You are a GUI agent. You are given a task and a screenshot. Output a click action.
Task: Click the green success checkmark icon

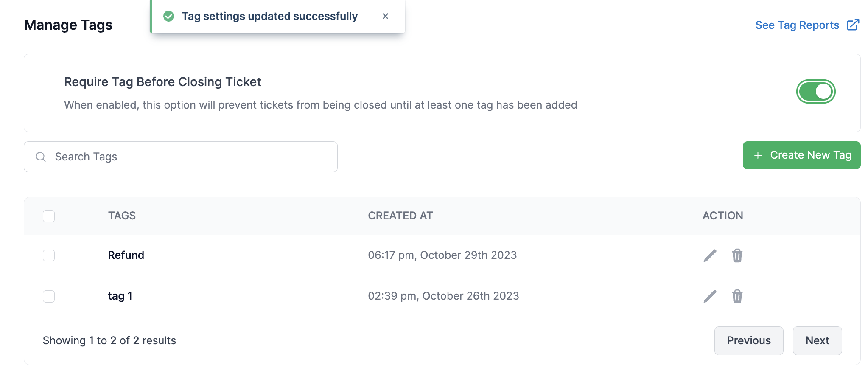pyautogui.click(x=169, y=16)
